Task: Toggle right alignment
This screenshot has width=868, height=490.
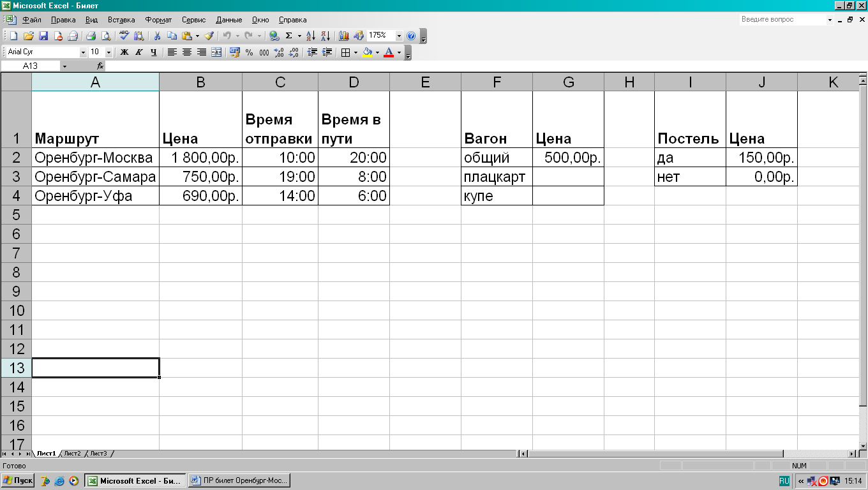Action: (202, 52)
